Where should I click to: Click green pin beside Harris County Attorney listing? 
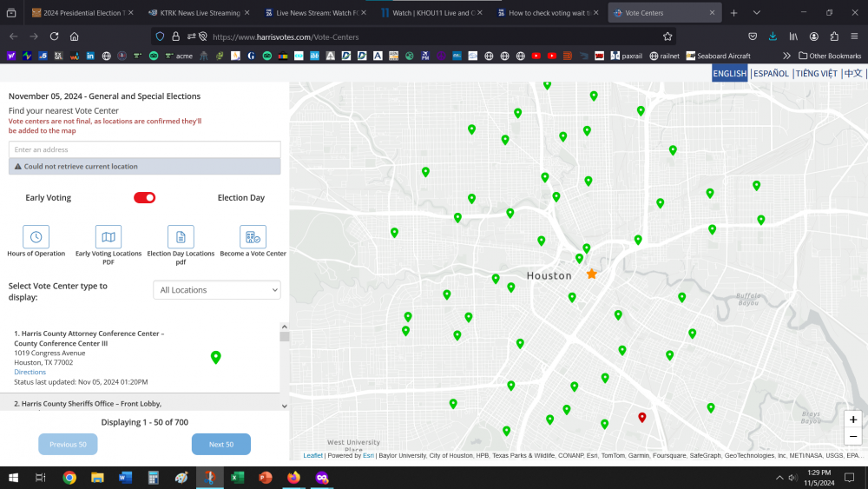(x=216, y=357)
